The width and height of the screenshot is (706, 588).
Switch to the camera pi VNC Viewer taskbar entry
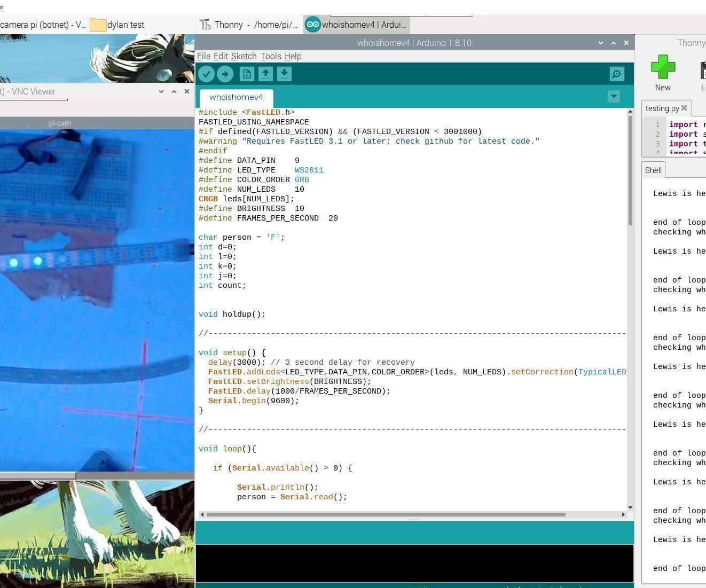click(x=43, y=25)
